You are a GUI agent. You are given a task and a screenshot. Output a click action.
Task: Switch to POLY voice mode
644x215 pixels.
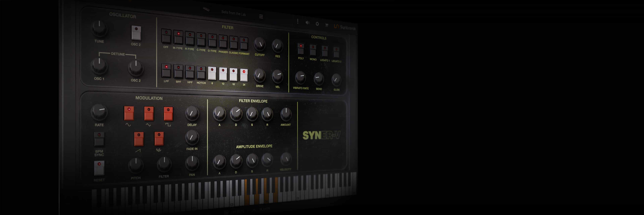point(301,49)
